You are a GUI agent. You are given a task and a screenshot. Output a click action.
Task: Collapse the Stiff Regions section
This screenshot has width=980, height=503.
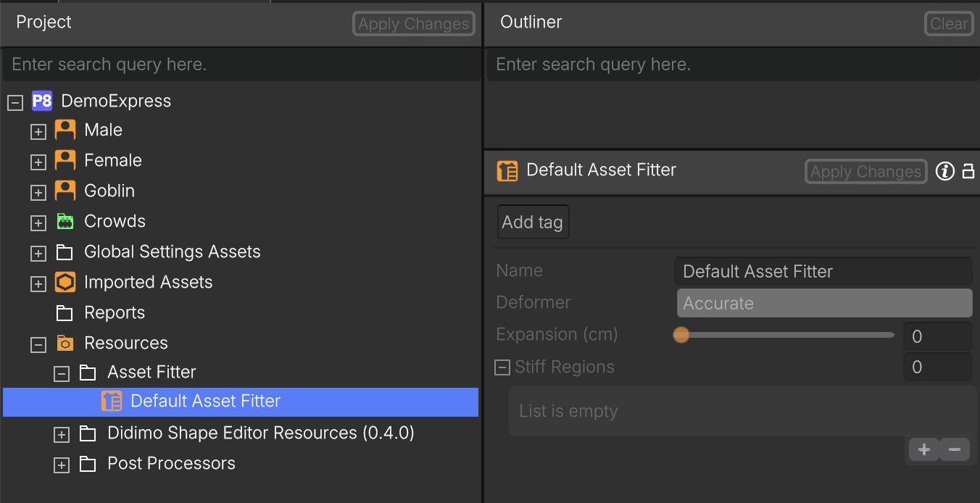tap(502, 367)
